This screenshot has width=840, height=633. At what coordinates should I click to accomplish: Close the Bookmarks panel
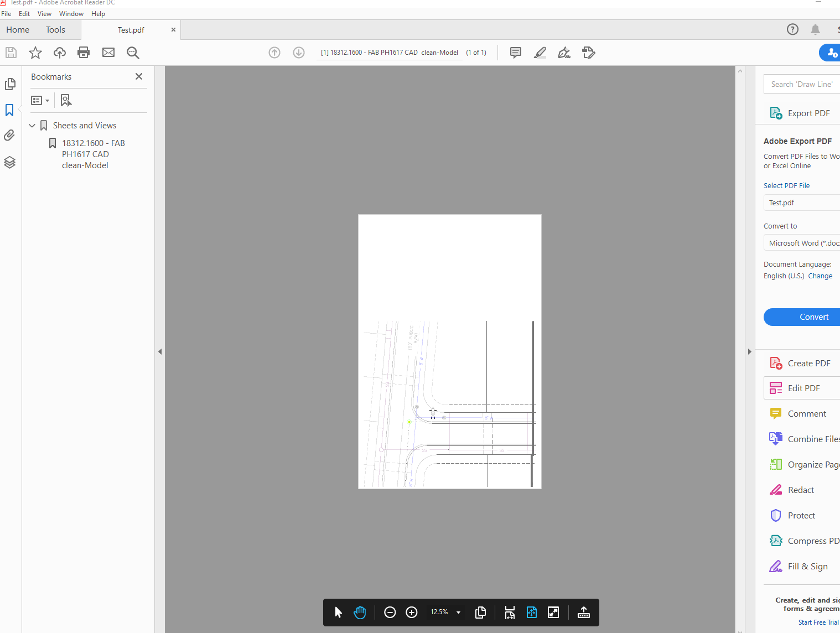point(139,76)
